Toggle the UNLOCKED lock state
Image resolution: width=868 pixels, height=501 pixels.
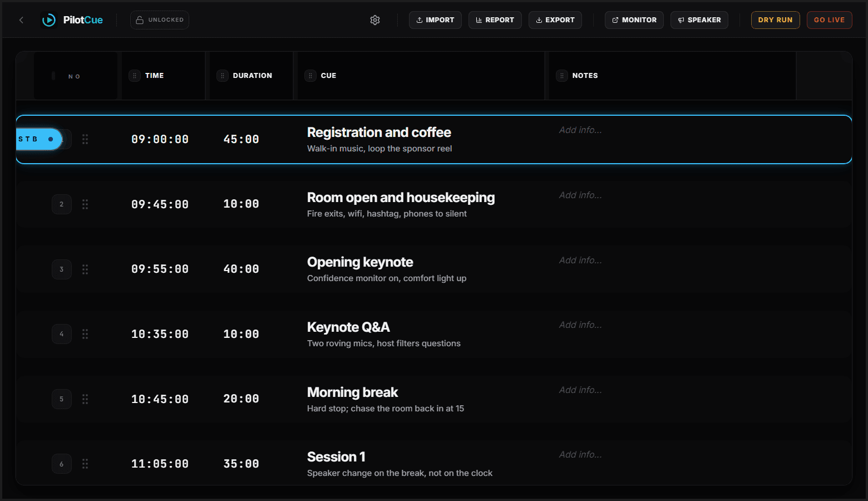160,20
